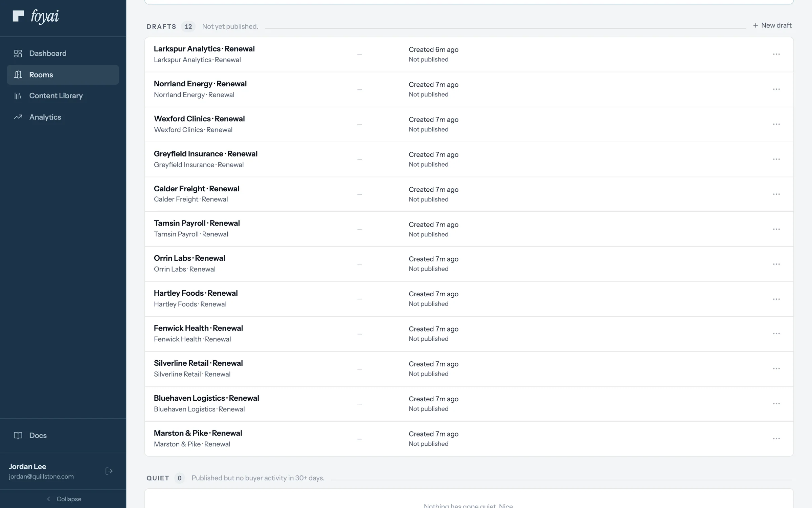
Task: Open more options for Larkspur Analytics draft
Action: pyautogui.click(x=776, y=54)
